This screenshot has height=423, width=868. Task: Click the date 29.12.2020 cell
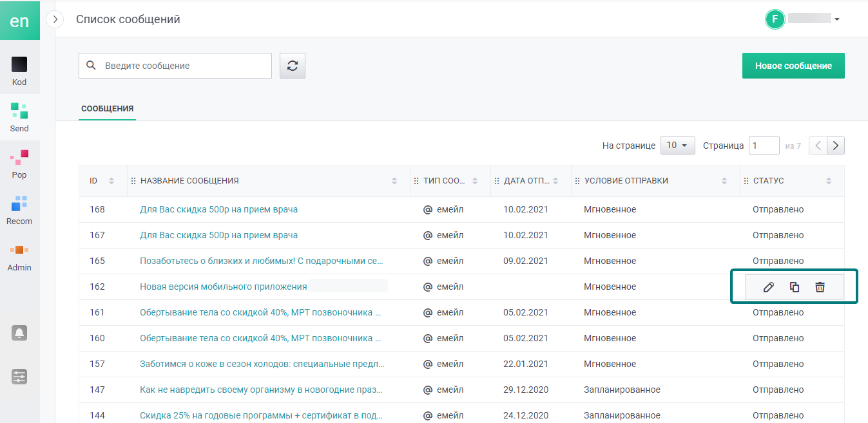526,390
